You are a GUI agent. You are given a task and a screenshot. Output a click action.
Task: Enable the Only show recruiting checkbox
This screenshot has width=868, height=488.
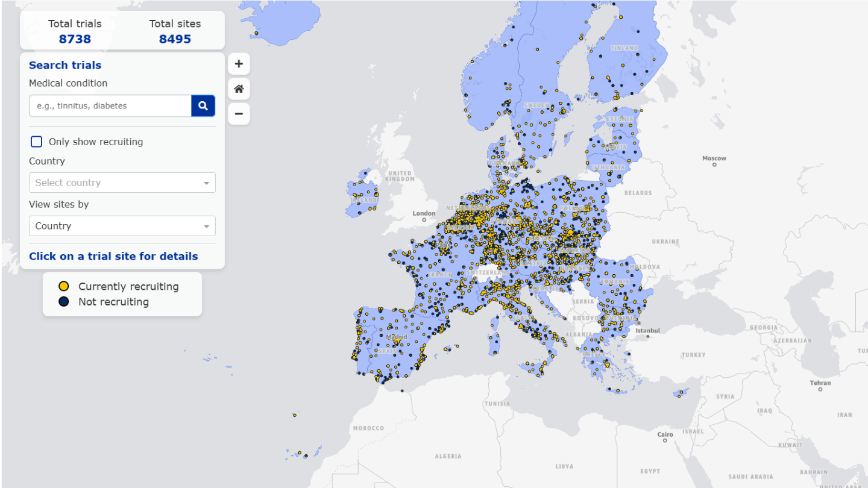(x=36, y=141)
